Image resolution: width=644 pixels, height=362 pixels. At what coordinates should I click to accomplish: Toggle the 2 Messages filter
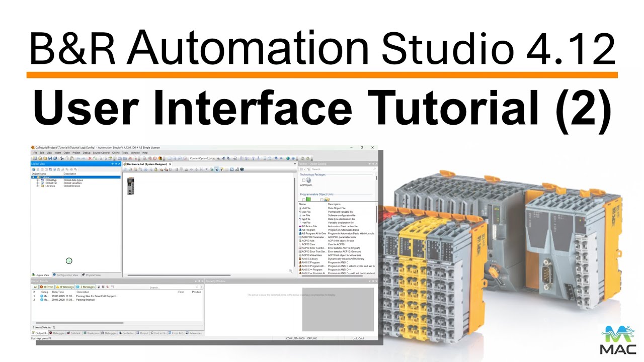(x=86, y=287)
